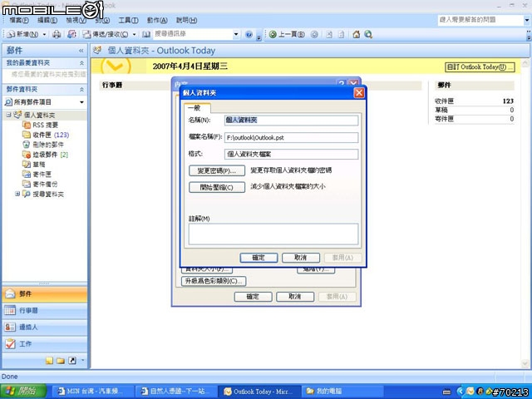The image size is (532, 399).
Task: Click the Notes icon in navigation pane
Action: pos(50,360)
